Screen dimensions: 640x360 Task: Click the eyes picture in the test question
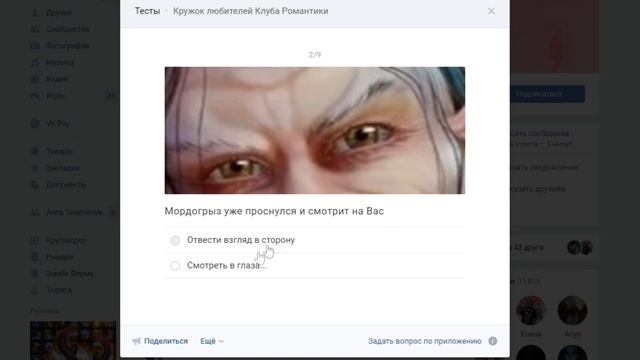pos(315,130)
